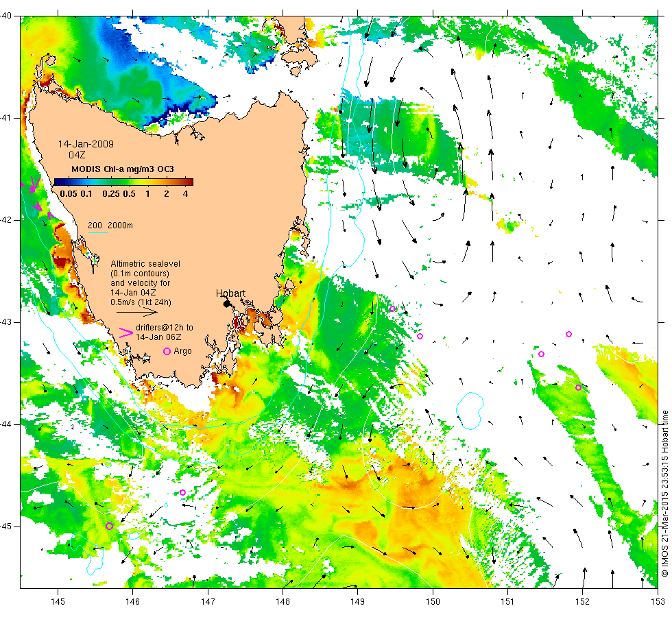Click the longitude '149' axis label

pos(358,602)
